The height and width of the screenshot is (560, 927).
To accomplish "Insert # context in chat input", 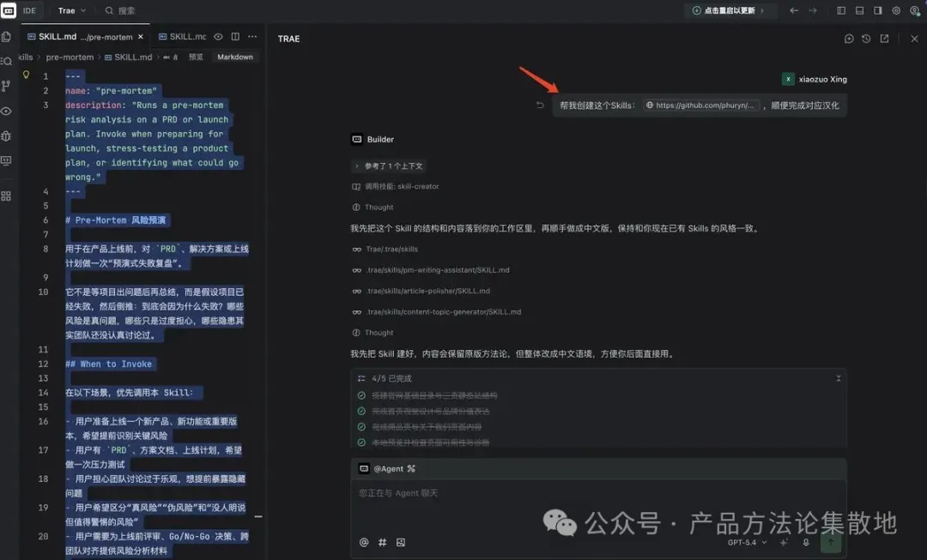I will pyautogui.click(x=383, y=542).
